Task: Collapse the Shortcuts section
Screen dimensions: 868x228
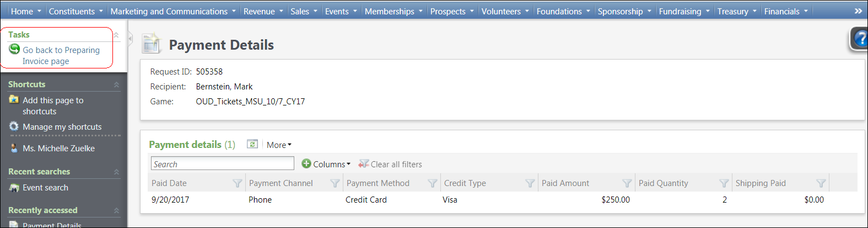Action: tap(116, 84)
